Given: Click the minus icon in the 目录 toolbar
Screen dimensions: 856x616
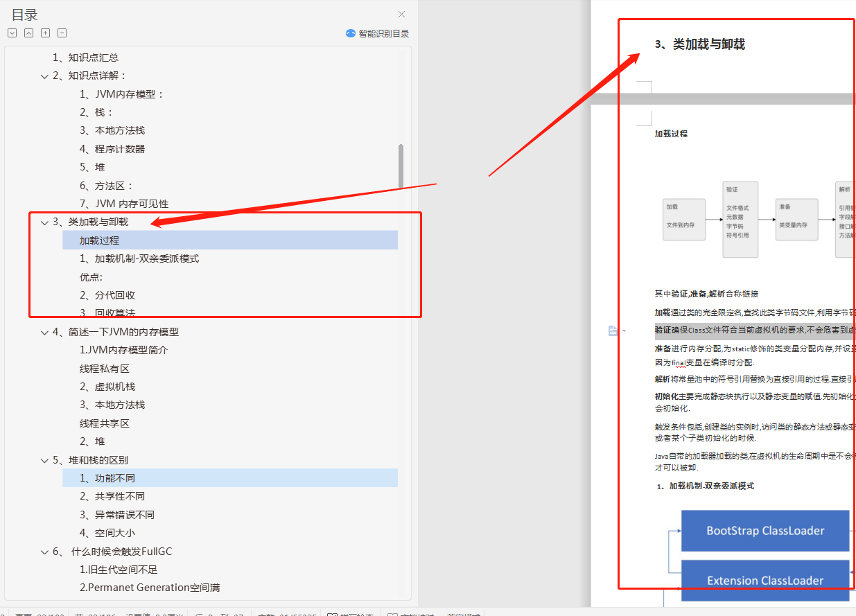Looking at the screenshot, I should pos(62,33).
